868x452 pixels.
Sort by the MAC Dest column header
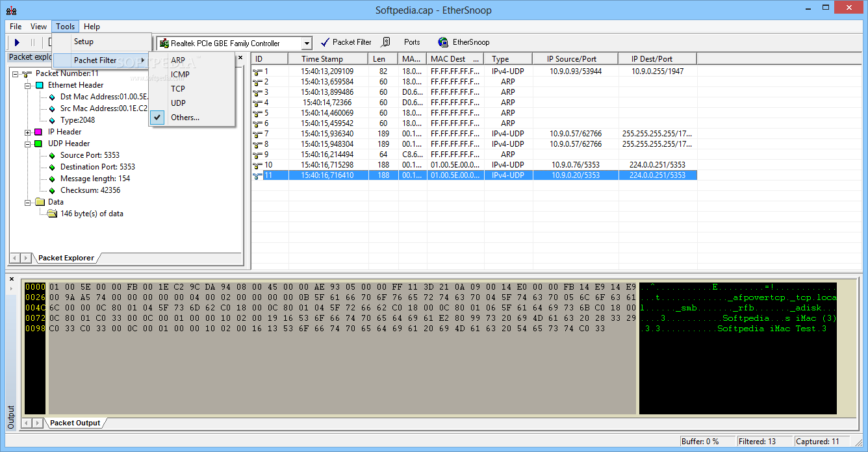[455, 59]
